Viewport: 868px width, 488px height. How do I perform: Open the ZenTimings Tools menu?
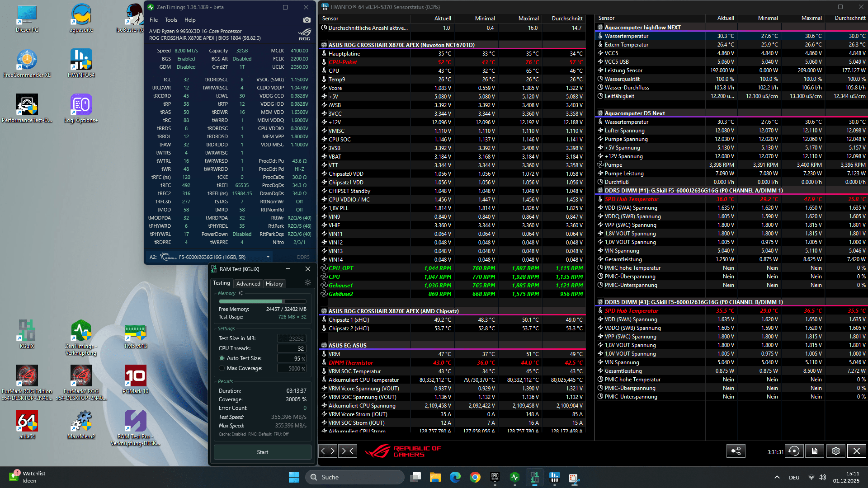171,20
